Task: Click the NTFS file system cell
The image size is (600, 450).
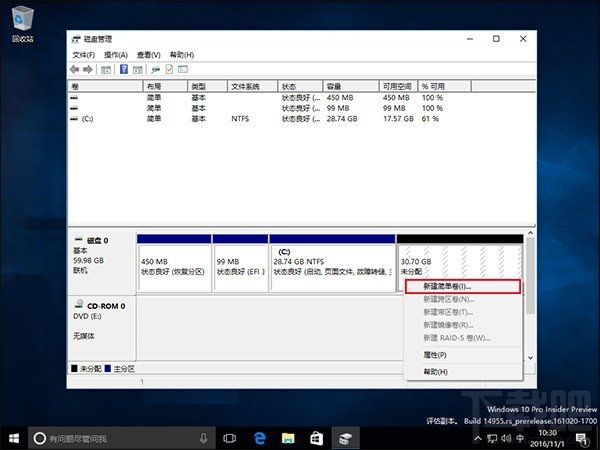Action: click(240, 119)
